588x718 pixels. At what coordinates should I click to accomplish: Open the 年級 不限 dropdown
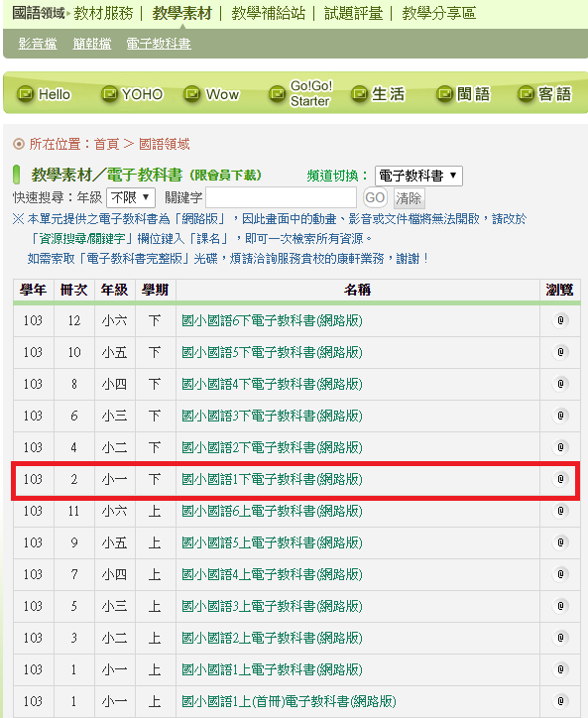coord(131,197)
